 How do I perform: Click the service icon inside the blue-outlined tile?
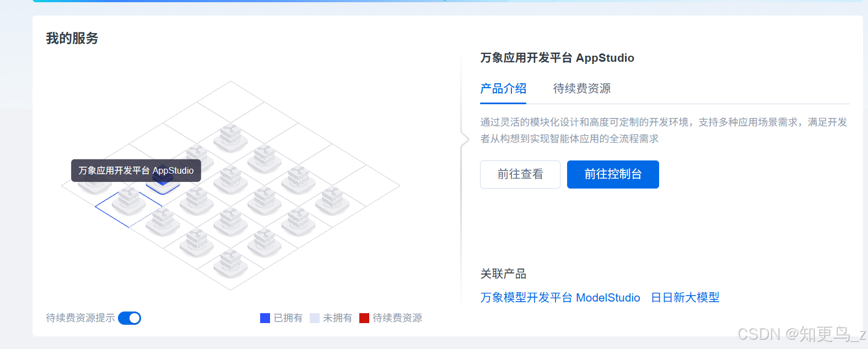coord(129,201)
